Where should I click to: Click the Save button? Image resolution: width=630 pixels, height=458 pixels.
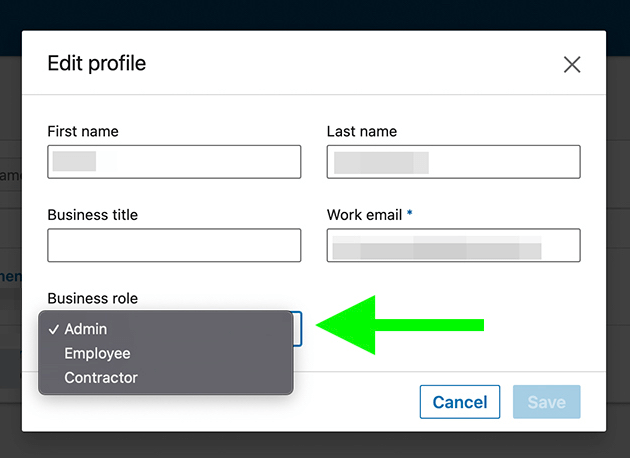click(546, 402)
